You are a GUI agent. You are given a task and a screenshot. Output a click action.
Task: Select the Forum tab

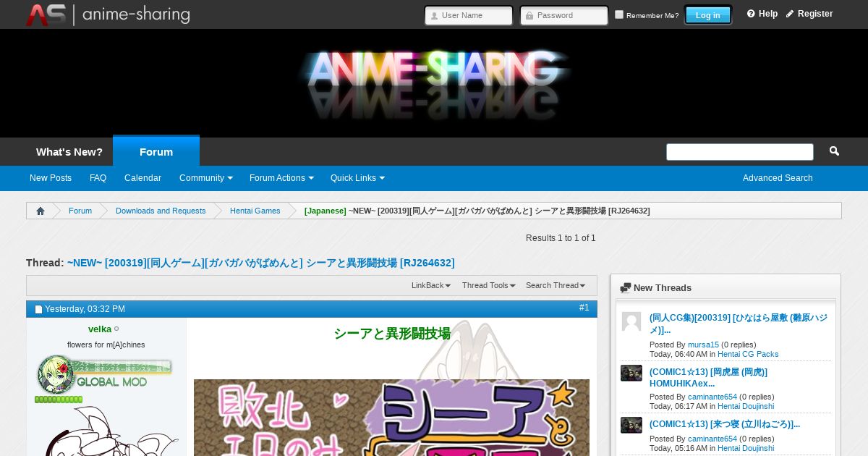tap(156, 151)
